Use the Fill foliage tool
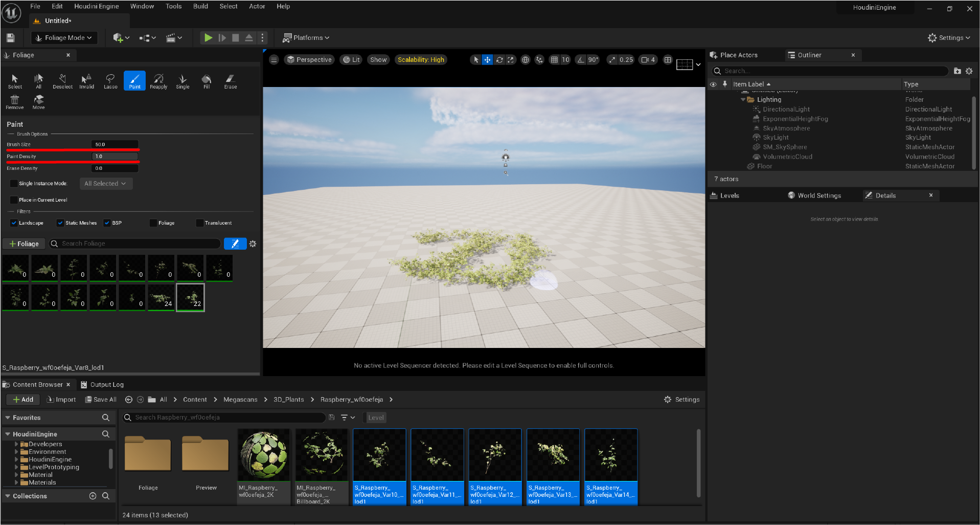The width and height of the screenshot is (980, 525). tap(206, 80)
